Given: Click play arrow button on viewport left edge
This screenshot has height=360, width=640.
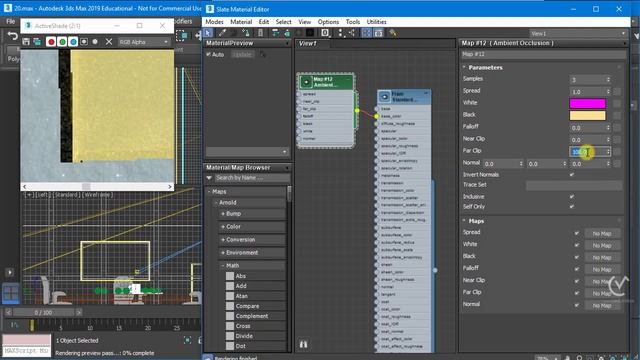Looking at the screenshot, I should coord(10,272).
